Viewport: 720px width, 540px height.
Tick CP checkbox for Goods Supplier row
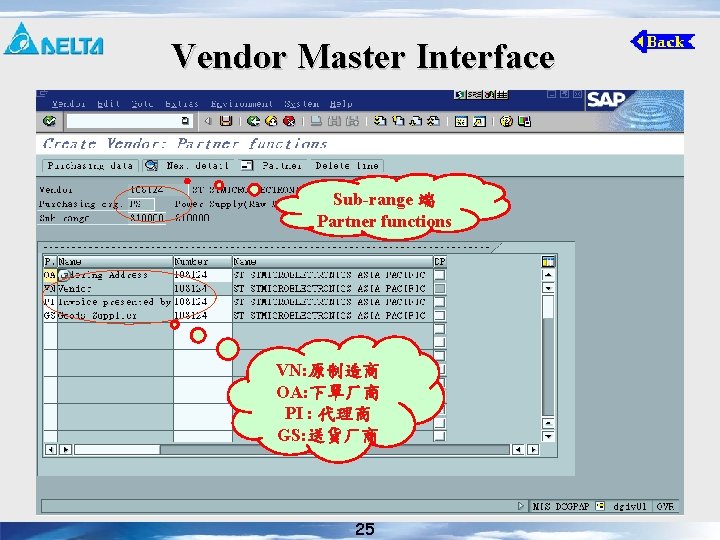[x=439, y=315]
